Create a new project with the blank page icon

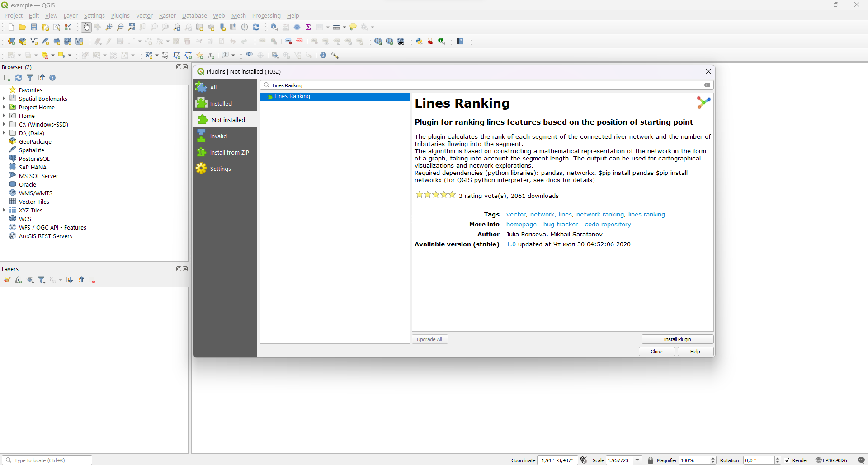pyautogui.click(x=11, y=27)
